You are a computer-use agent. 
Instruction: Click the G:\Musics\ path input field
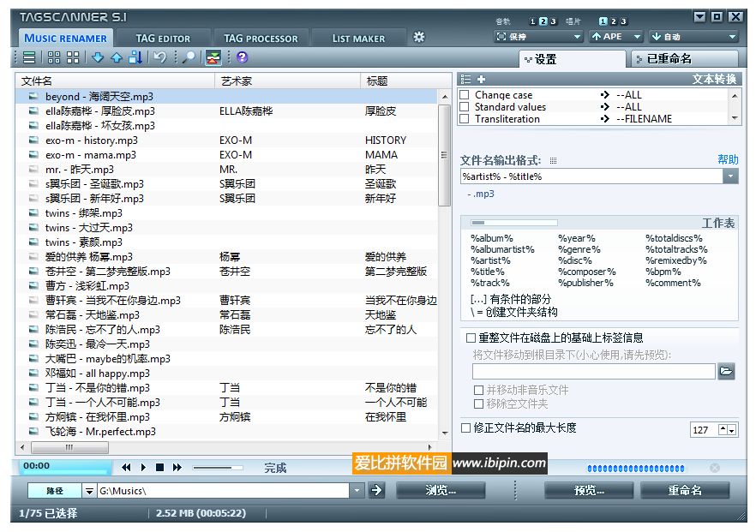pyautogui.click(x=224, y=491)
